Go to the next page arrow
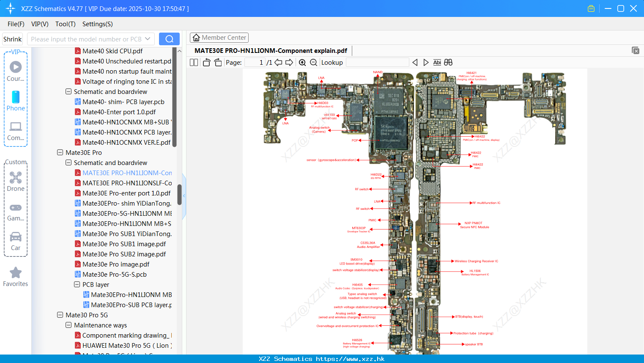 click(289, 63)
